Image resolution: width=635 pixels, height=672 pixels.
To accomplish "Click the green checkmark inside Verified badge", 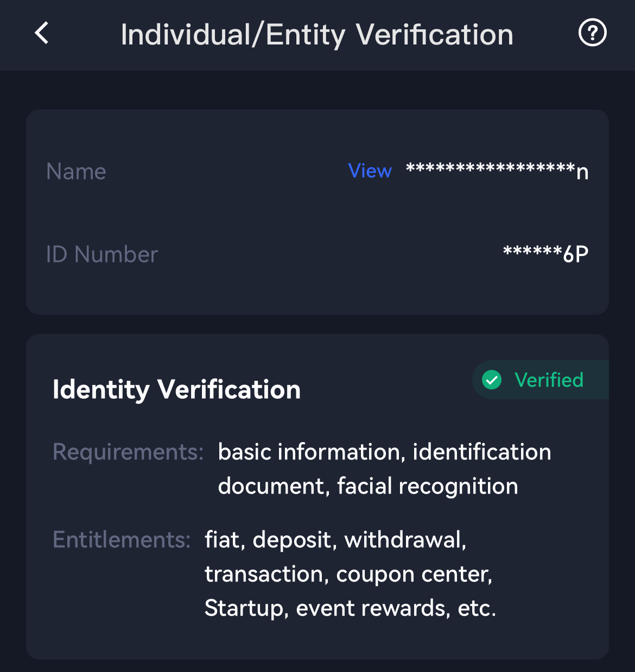I will pyautogui.click(x=492, y=380).
